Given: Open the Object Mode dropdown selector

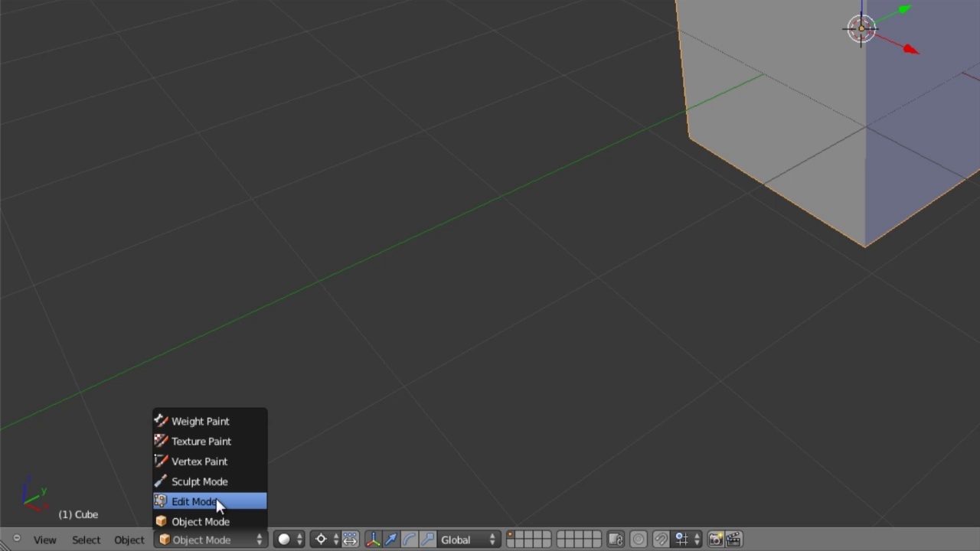Looking at the screenshot, I should tap(201, 540).
